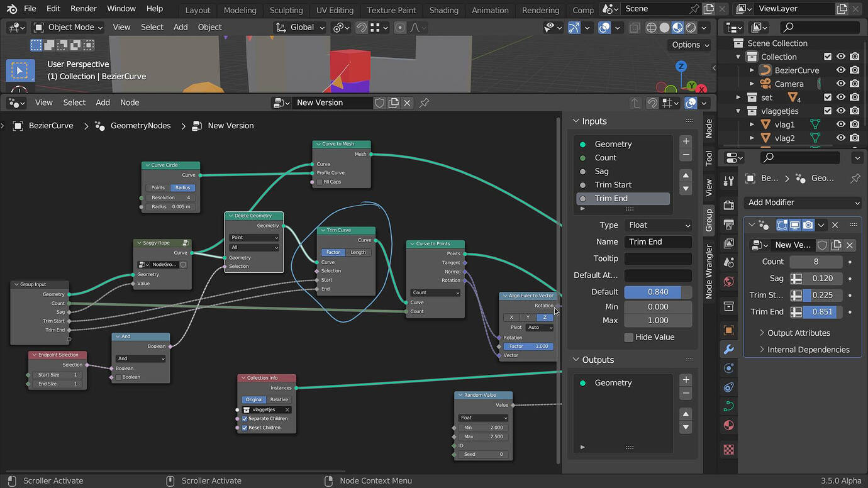
Task: Switch to the Shading workspace tab
Action: [x=443, y=10]
